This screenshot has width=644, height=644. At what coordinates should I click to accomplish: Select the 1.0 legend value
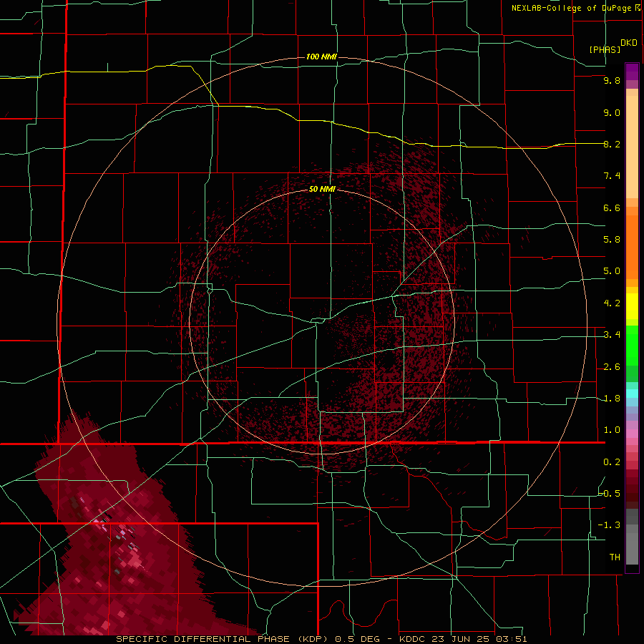click(612, 430)
